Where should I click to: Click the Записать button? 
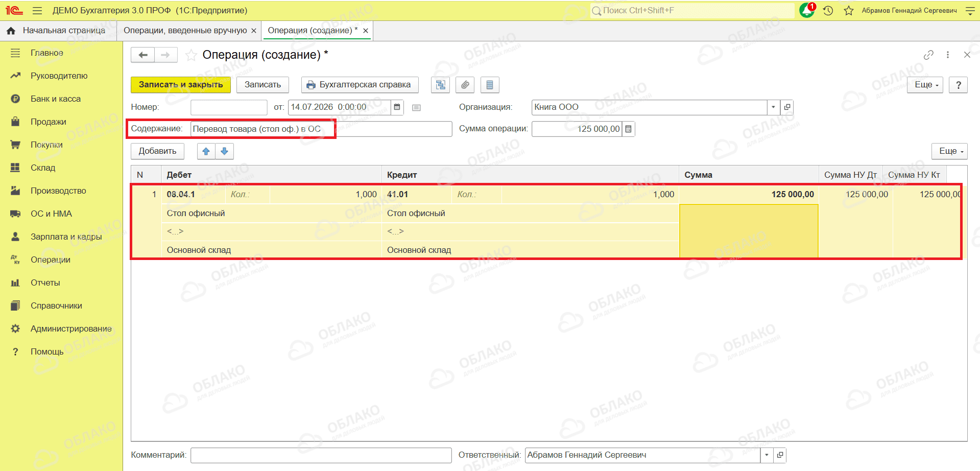[x=262, y=85]
